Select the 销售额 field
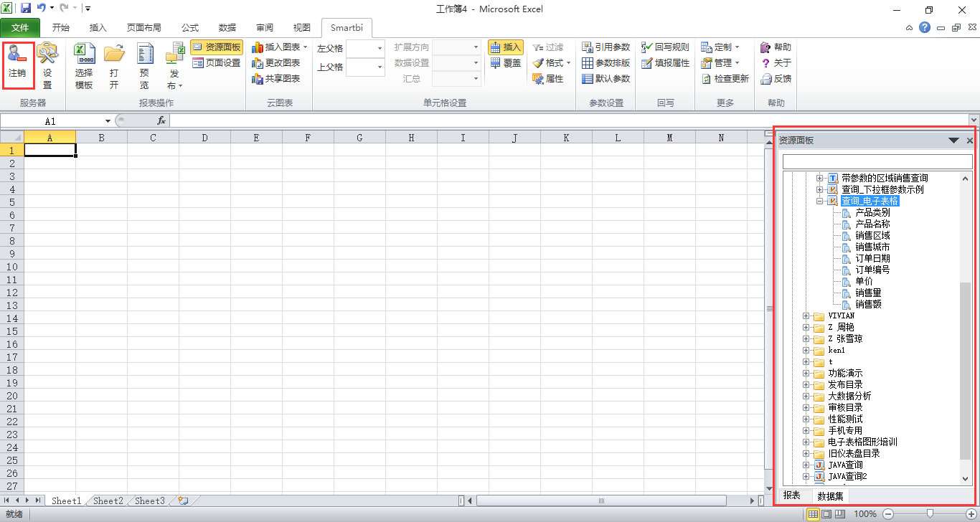980x522 pixels. coord(868,304)
